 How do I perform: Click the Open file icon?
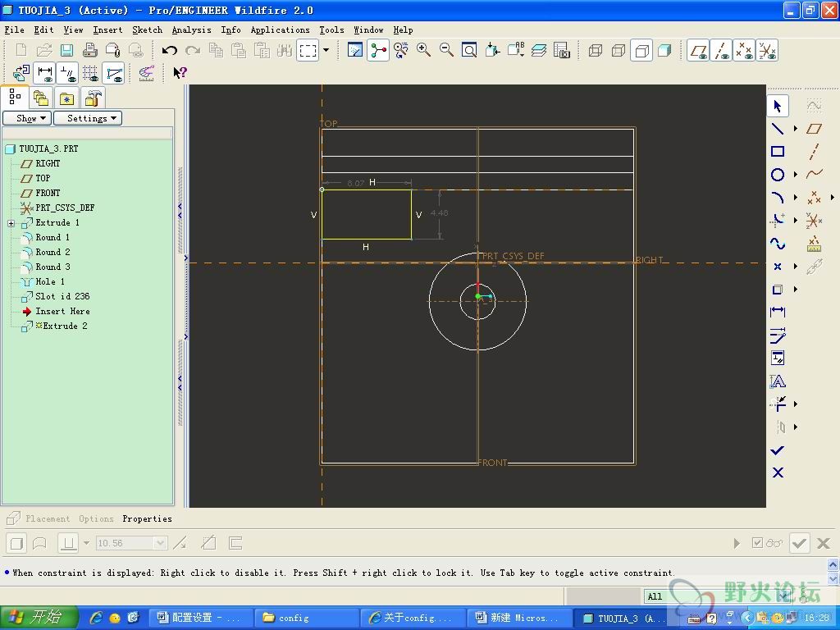pos(44,50)
